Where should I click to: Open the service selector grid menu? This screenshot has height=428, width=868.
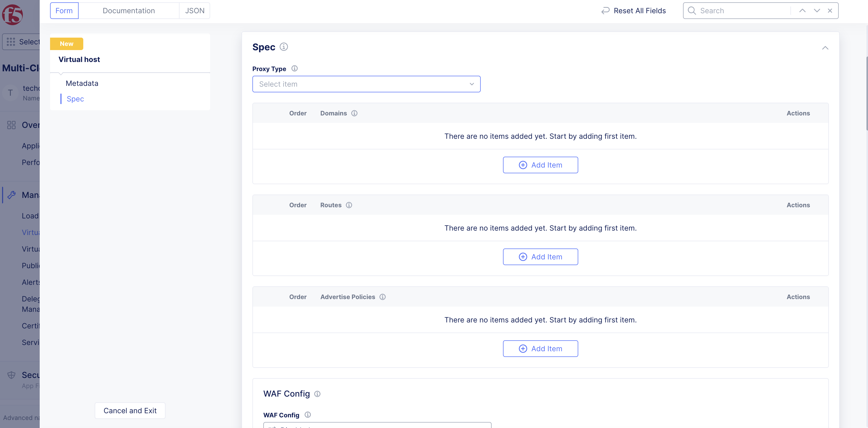point(11,42)
